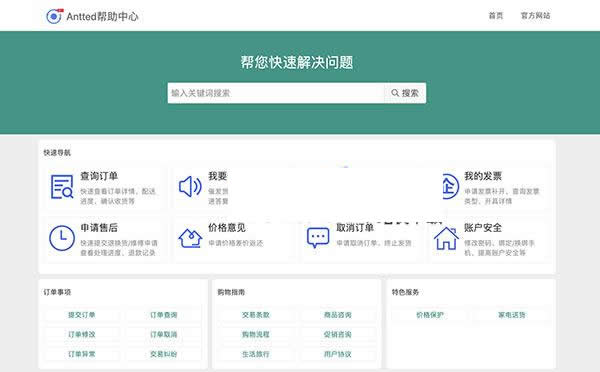Open the 账户安全 card title
This screenshot has width=600, height=372.
(483, 228)
